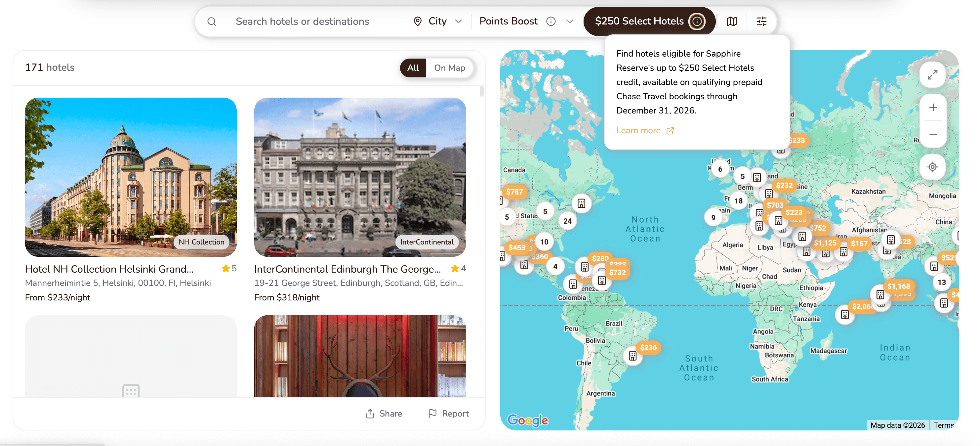Viewport: 980px width, 446px height.
Task: Click the hotel list scrollbar
Action: pos(481,91)
